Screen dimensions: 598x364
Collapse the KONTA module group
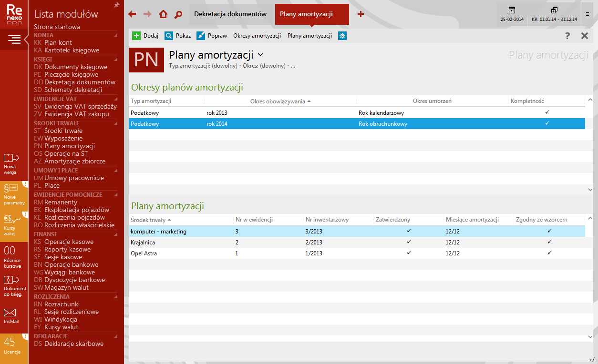(x=115, y=35)
